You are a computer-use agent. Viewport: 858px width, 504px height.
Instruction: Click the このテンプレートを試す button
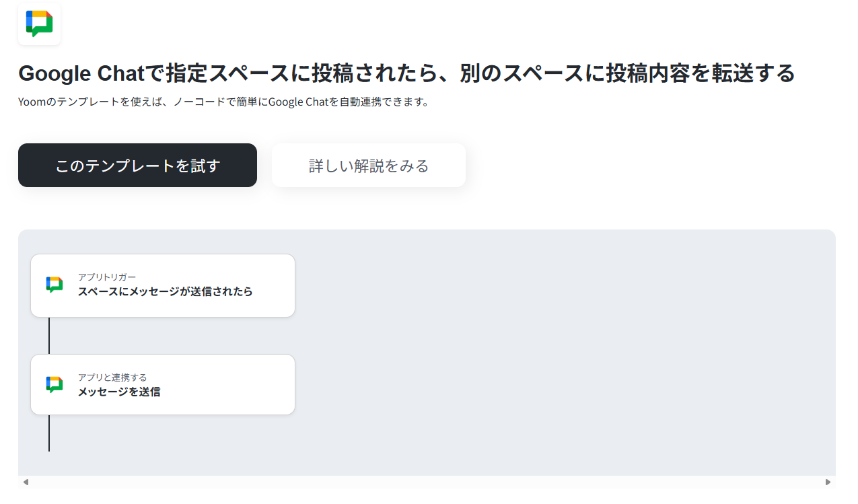pos(137,165)
